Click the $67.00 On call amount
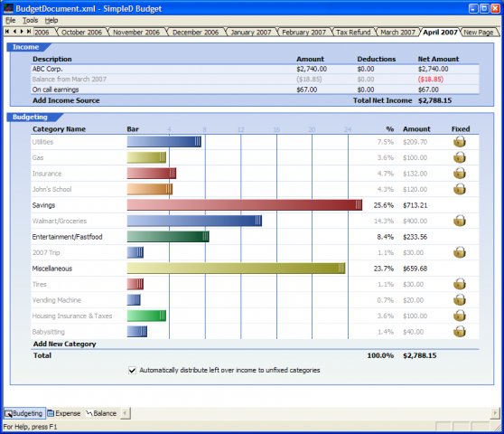 point(306,90)
